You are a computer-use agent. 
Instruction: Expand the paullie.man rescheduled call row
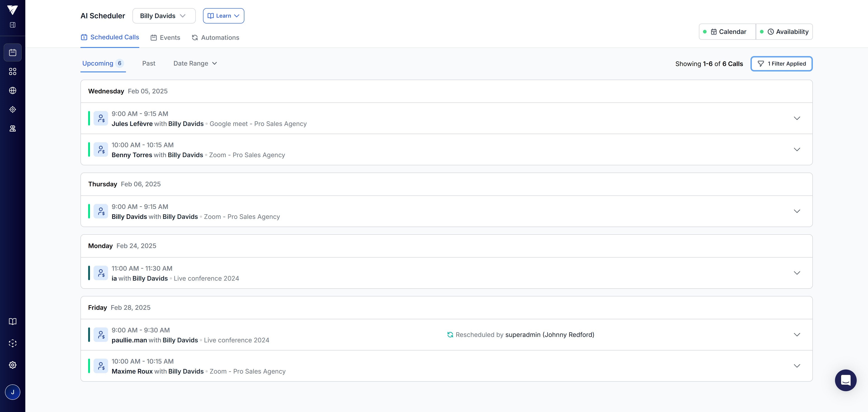click(797, 335)
